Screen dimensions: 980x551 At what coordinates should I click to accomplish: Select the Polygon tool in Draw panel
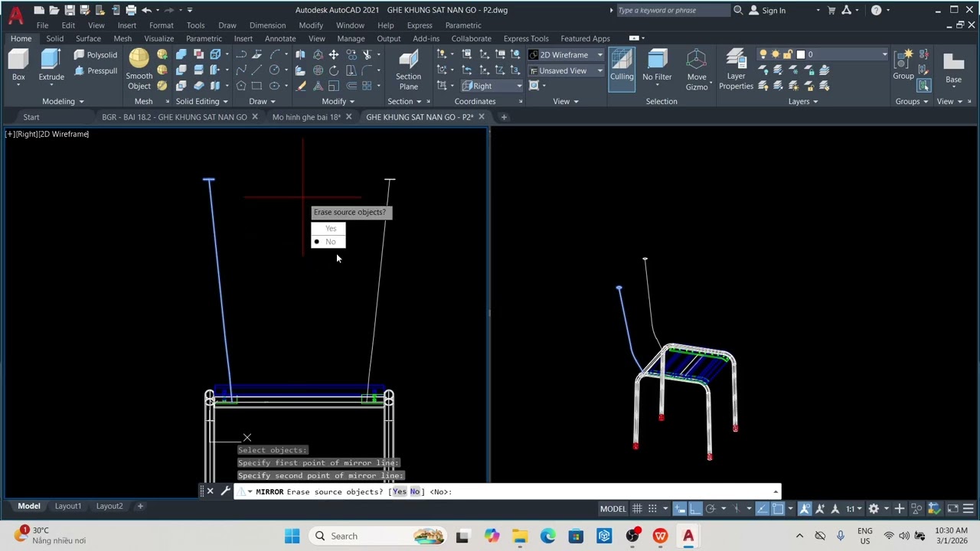(241, 86)
